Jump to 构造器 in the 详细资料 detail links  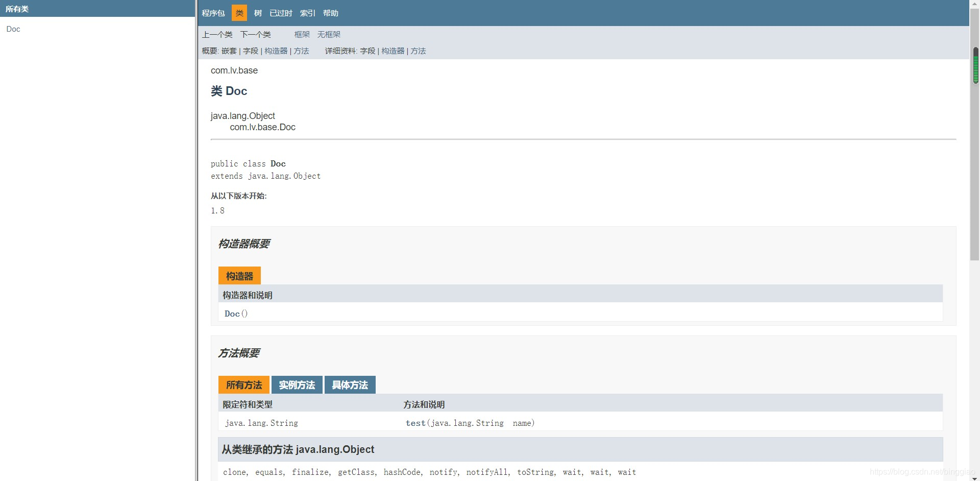click(393, 51)
